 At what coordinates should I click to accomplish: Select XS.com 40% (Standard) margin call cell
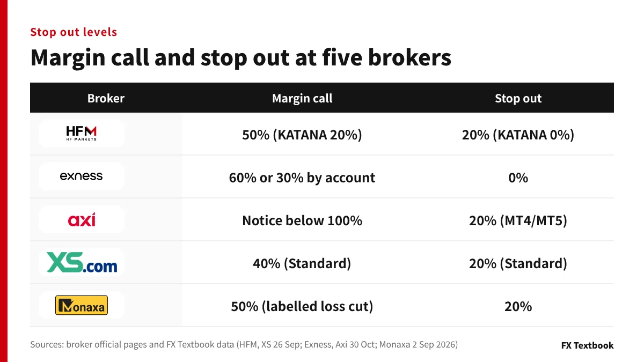(x=302, y=263)
